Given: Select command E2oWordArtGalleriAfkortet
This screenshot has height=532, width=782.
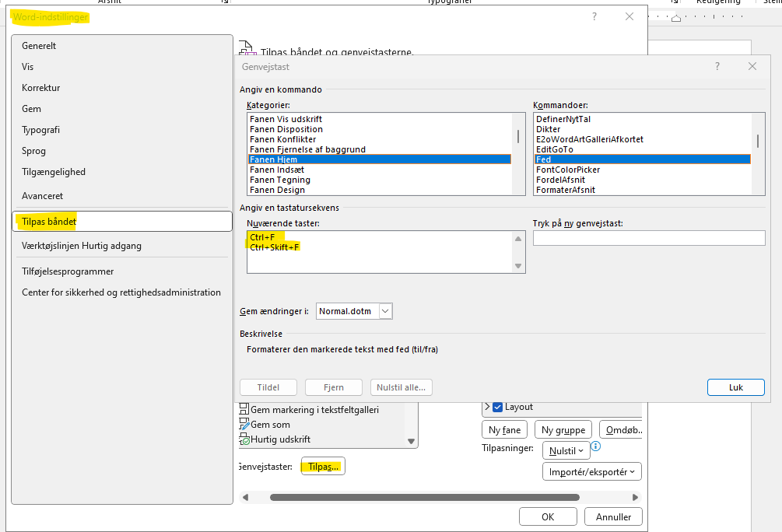Looking at the screenshot, I should pos(643,139).
